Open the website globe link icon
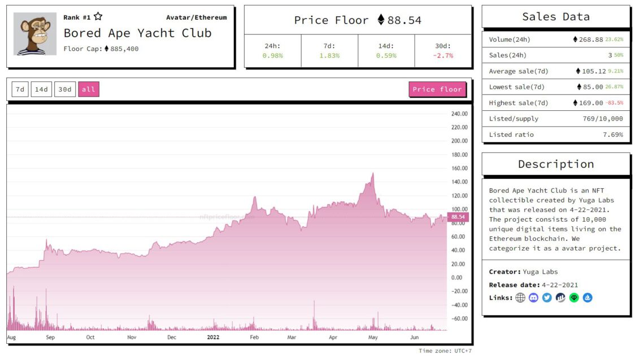This screenshot has height=358, width=644. tap(520, 297)
